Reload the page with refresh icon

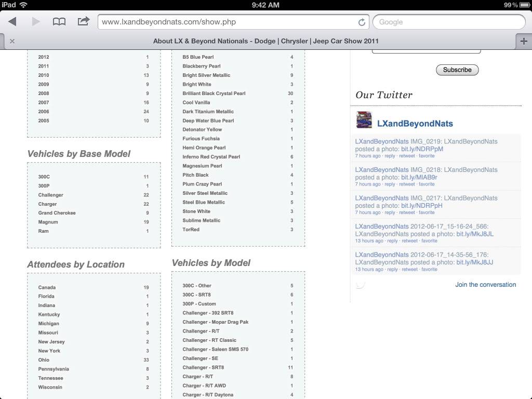(x=362, y=22)
